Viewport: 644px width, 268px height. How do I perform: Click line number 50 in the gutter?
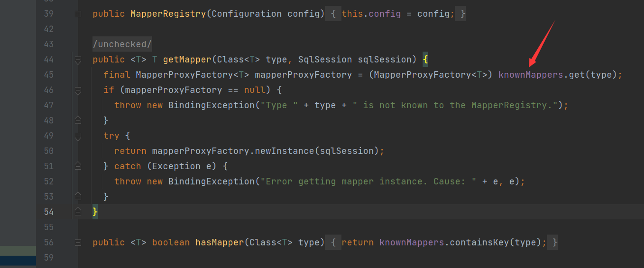click(49, 151)
